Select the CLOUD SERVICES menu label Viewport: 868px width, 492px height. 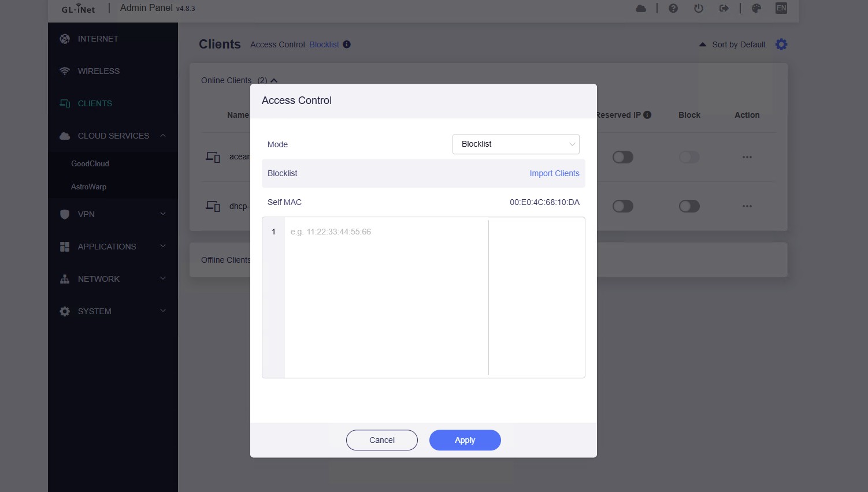(x=114, y=136)
